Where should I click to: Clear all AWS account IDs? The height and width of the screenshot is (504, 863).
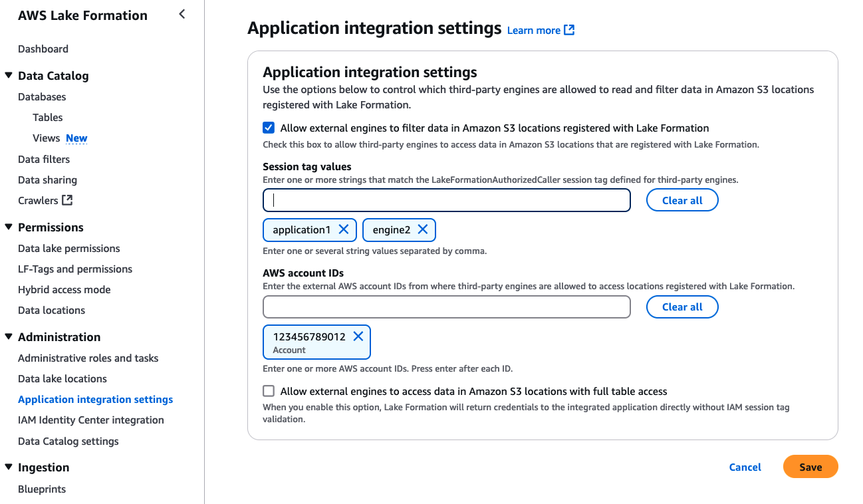tap(682, 307)
